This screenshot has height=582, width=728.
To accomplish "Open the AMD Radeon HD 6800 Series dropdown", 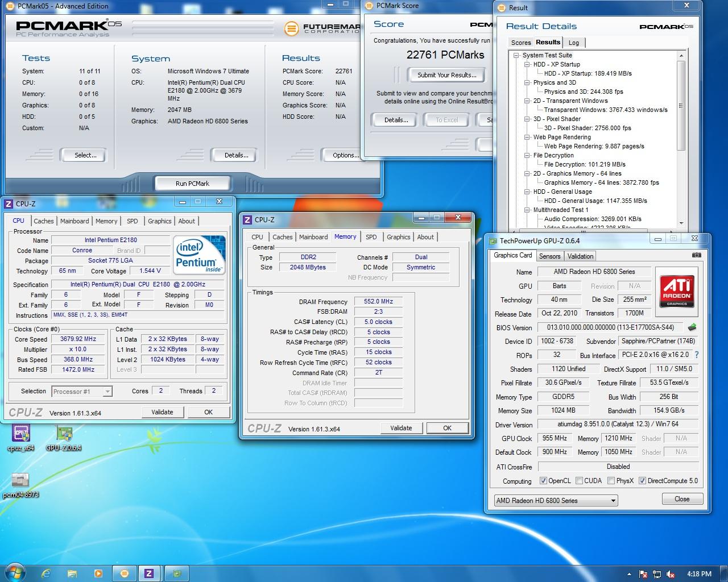I will [x=556, y=501].
